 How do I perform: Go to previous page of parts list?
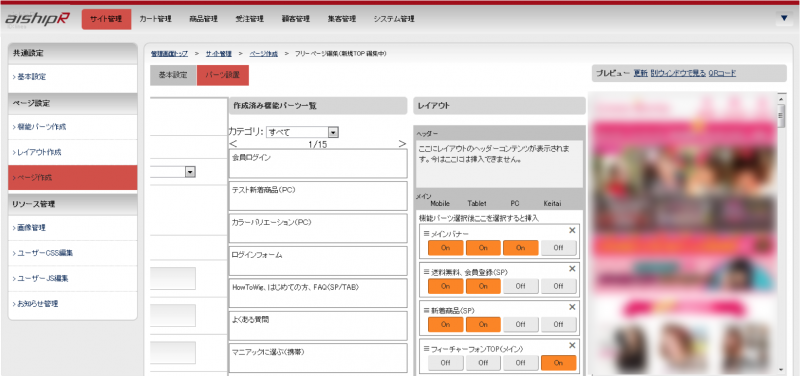(234, 144)
